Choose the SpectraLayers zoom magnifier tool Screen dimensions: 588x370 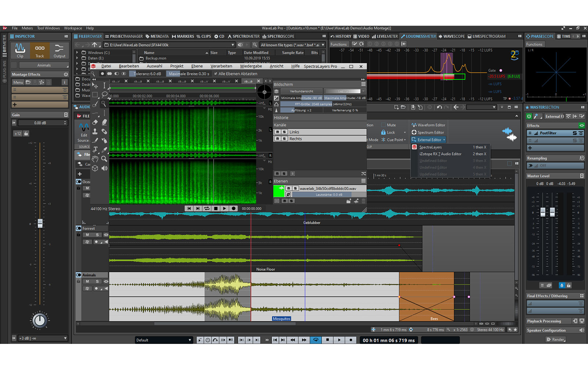104,159
